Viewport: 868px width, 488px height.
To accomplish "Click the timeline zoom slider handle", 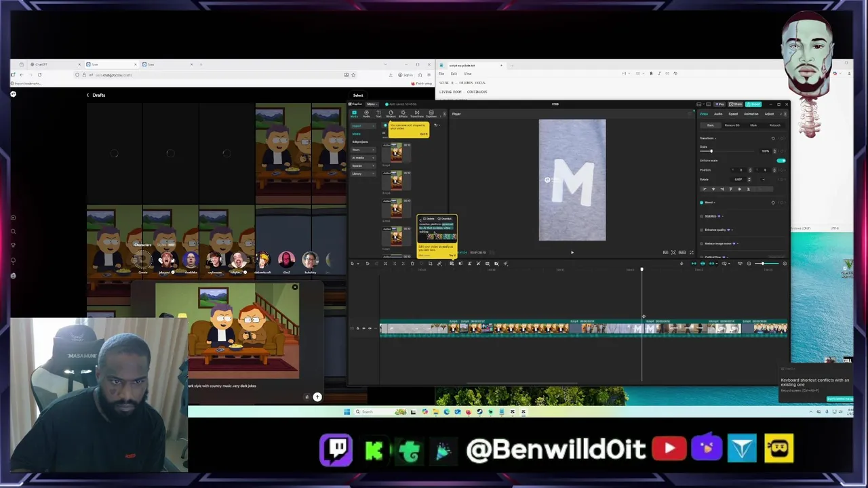I will [x=763, y=264].
